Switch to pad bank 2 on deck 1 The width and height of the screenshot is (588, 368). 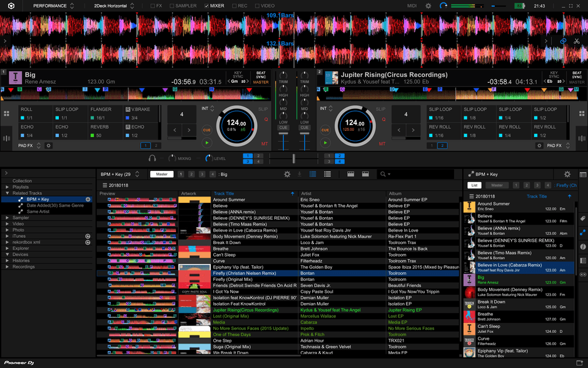tap(156, 146)
